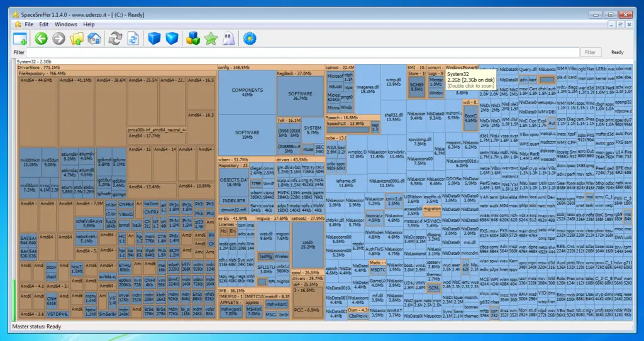644x341 pixels.
Task: Select the DriverStore - 771.1Mb folder bar
Action: [x=116, y=67]
